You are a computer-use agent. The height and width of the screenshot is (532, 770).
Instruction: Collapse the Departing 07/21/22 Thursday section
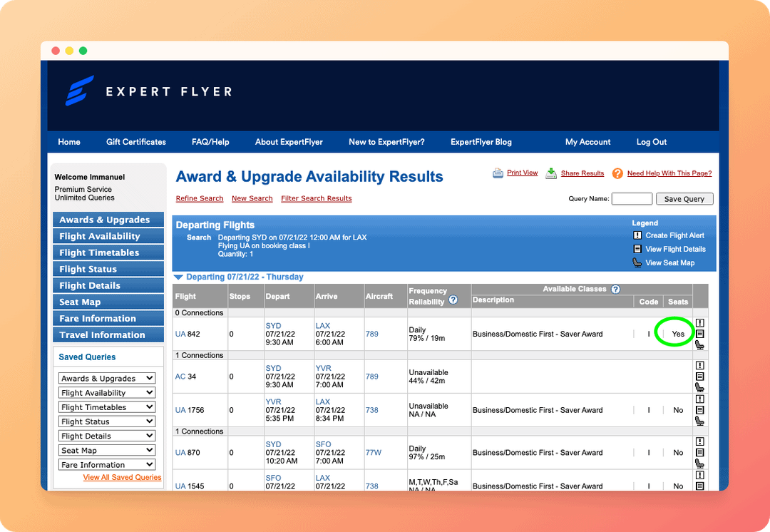(178, 277)
